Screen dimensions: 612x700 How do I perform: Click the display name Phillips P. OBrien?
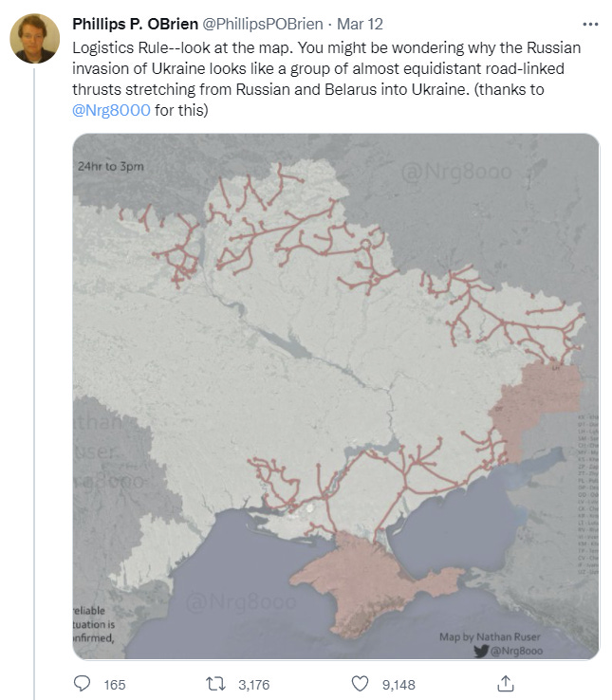point(136,25)
